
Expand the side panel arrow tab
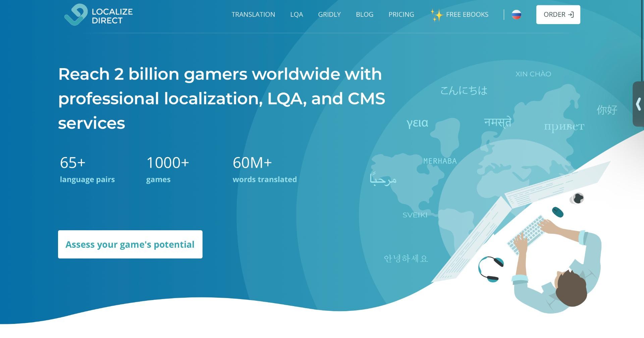tap(638, 104)
